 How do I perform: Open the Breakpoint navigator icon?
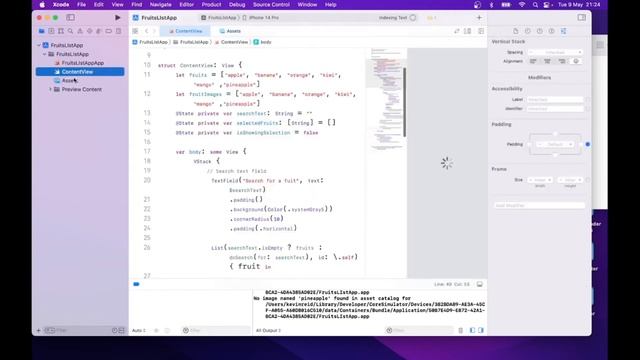coord(109,31)
